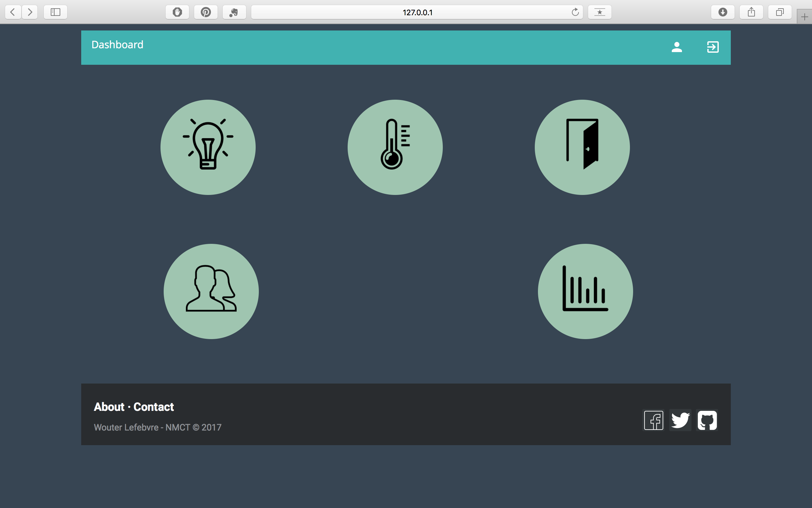Screen dimensions: 812x508
Task: Reload the page with refresh icon
Action: [575, 12]
